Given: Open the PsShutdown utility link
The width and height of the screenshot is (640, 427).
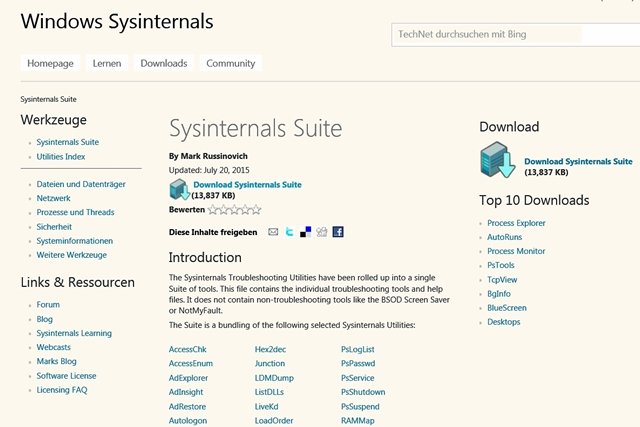Looking at the screenshot, I should pyautogui.click(x=363, y=392).
